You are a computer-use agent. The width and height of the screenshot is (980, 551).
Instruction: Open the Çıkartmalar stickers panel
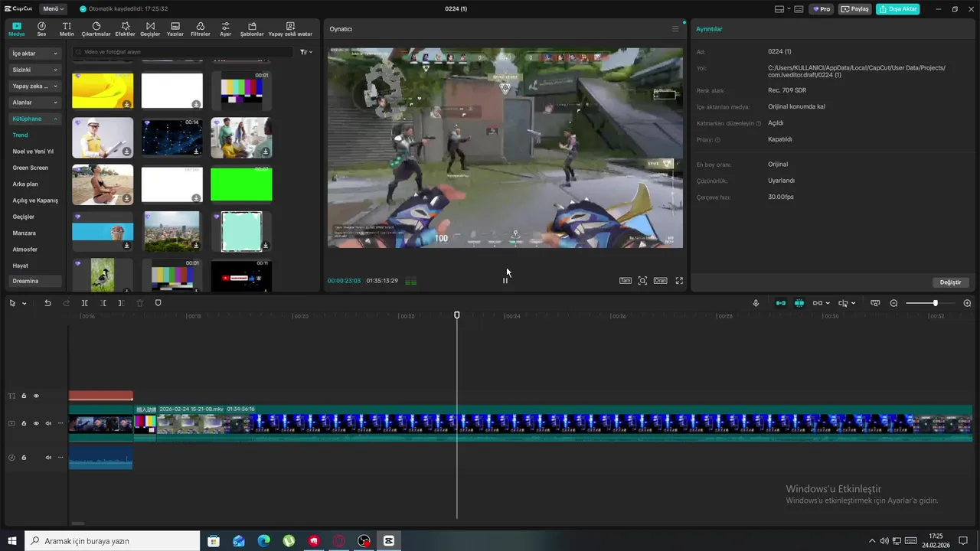96,30
